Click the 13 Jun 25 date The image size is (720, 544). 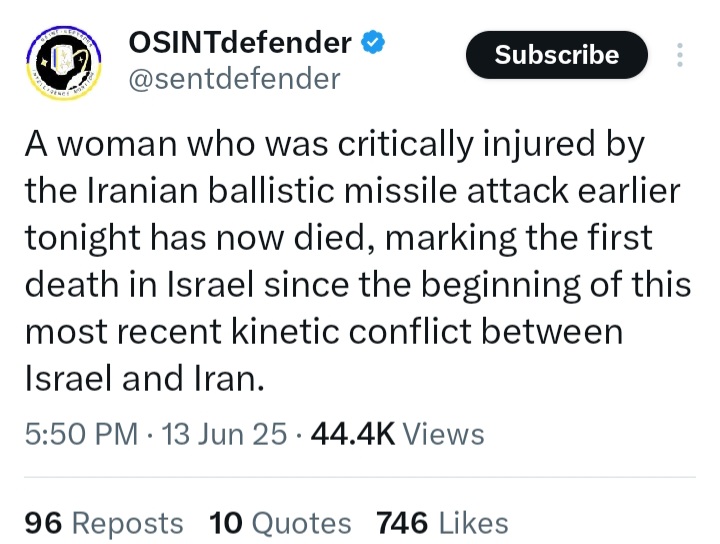(224, 434)
